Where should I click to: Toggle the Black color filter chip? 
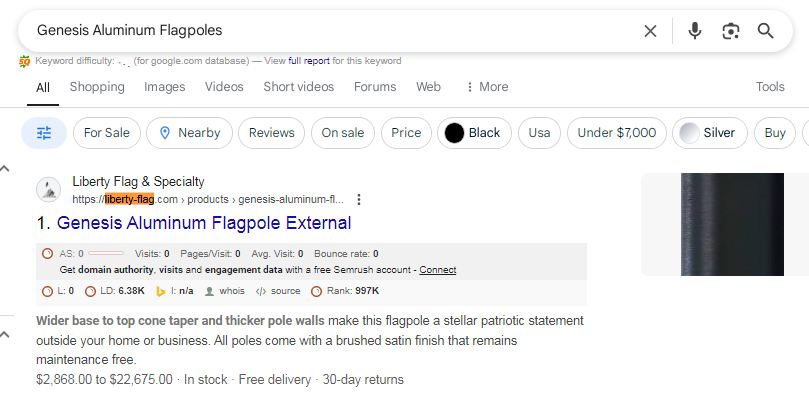pos(474,133)
